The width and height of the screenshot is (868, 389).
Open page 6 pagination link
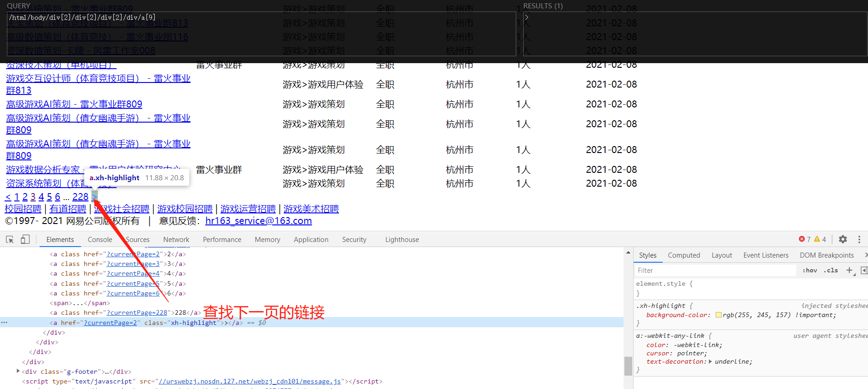58,197
